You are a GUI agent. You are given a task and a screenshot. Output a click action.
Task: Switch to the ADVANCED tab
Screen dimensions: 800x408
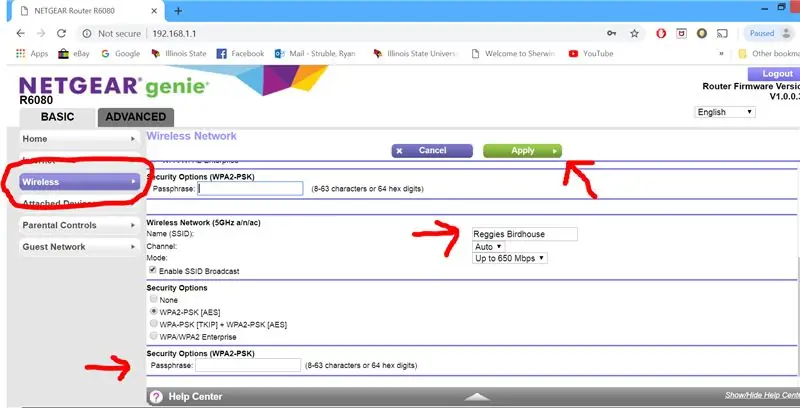tap(136, 117)
